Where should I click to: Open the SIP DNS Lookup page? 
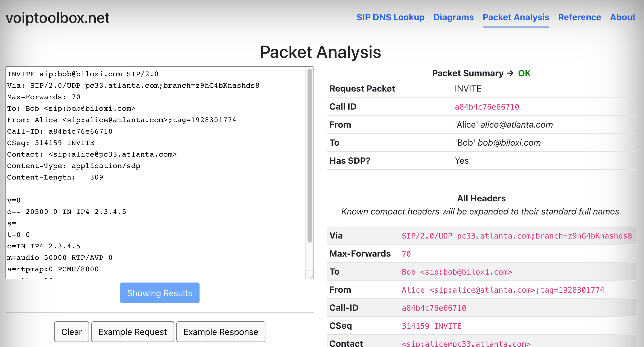pyautogui.click(x=390, y=17)
